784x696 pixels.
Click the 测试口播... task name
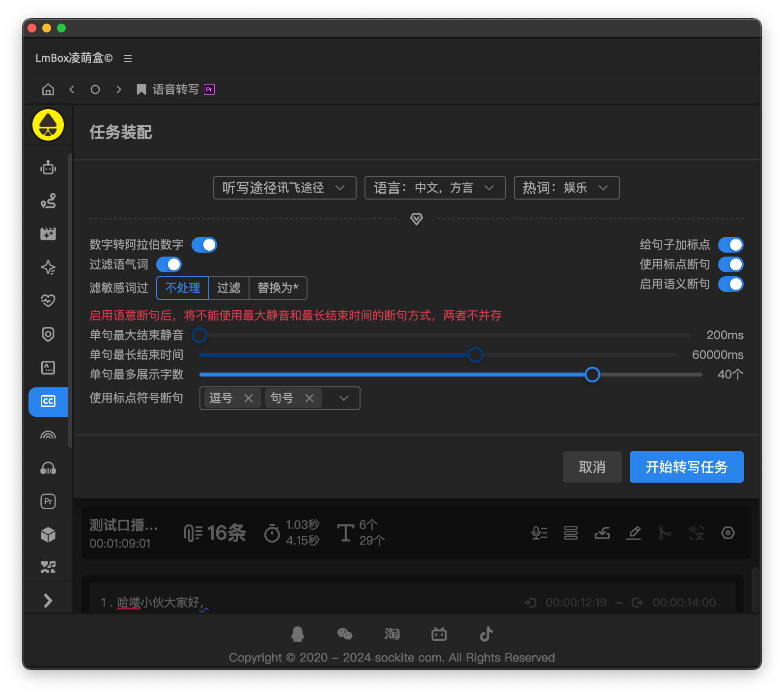[x=124, y=525]
